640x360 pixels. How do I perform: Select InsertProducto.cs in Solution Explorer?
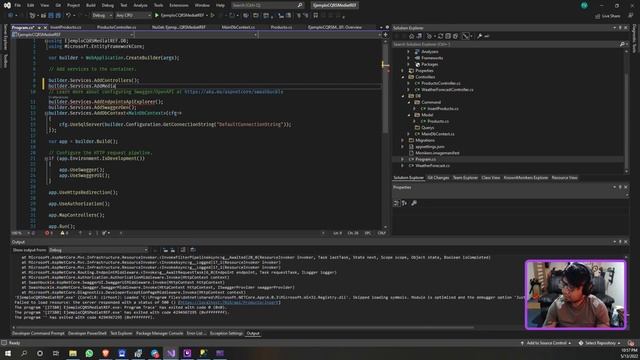coord(442,109)
